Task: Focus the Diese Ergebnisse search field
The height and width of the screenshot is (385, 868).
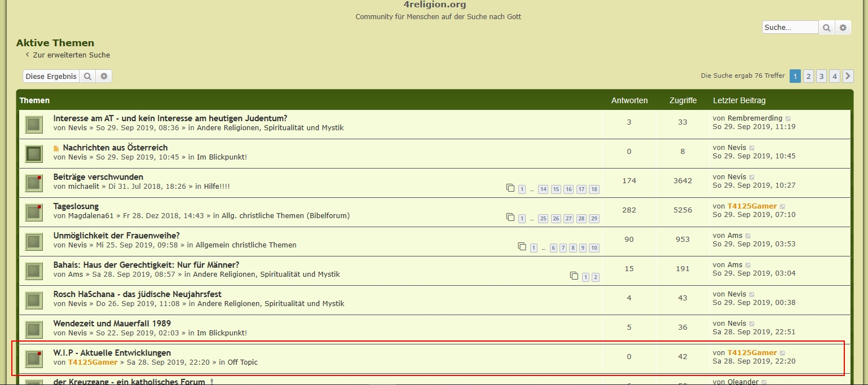Action: tap(51, 77)
